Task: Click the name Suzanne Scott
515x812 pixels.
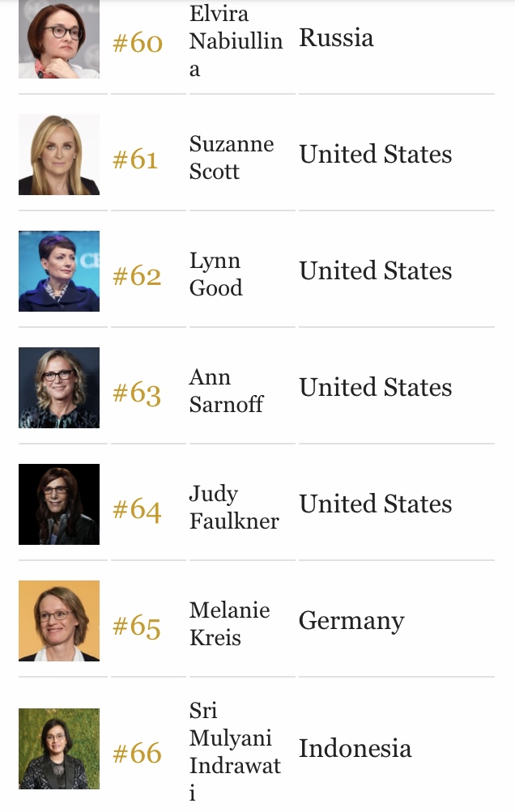Action: coord(232,157)
